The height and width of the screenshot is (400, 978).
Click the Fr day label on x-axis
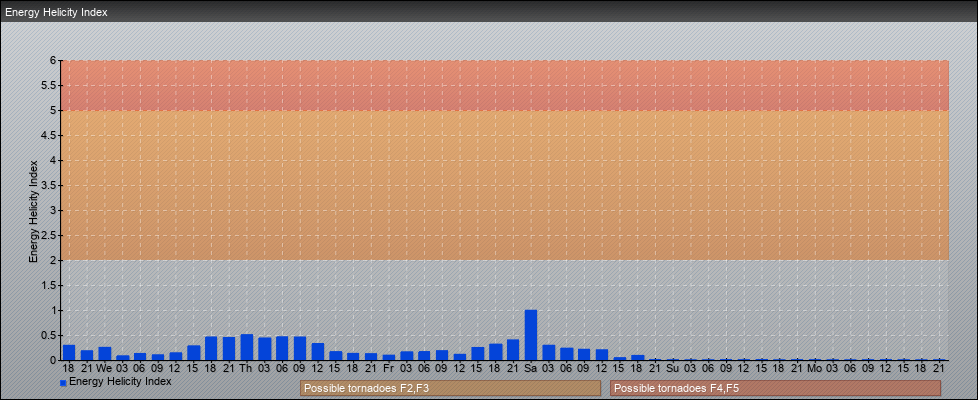tap(389, 368)
